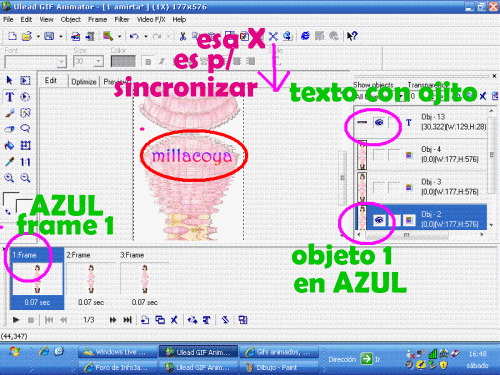Image resolution: width=500 pixels, height=375 pixels.
Task: Click the text Color swatch
Action: pos(123,61)
